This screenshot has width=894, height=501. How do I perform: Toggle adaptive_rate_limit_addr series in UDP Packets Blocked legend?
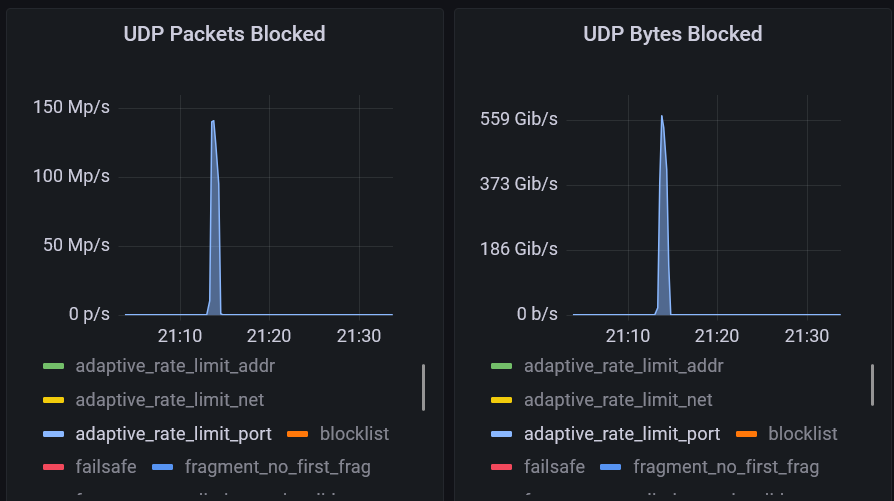(174, 366)
